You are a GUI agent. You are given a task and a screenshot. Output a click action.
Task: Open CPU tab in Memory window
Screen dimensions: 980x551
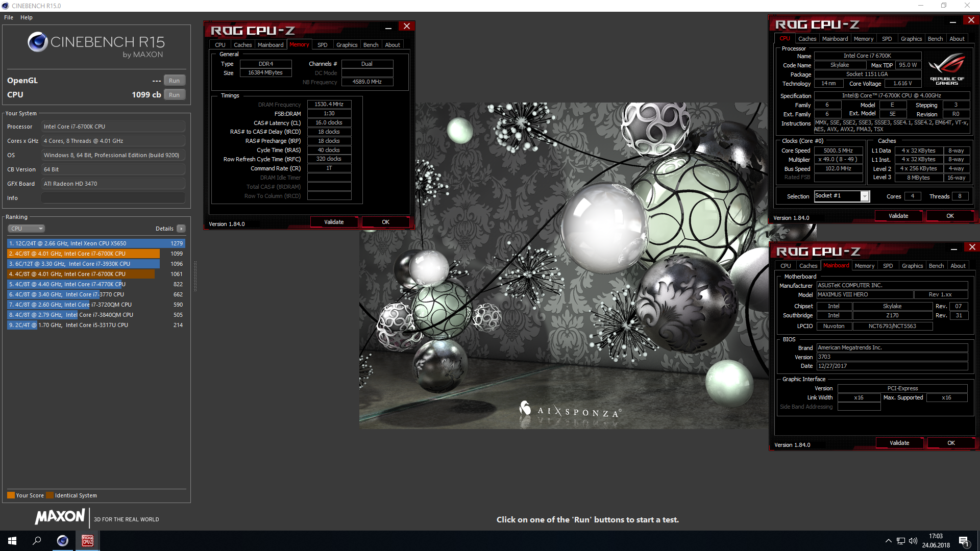[x=220, y=45]
